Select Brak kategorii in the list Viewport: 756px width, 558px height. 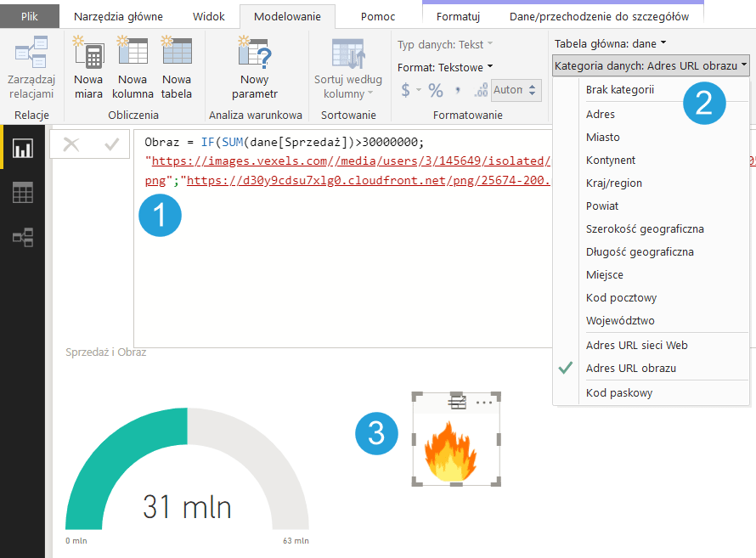point(619,89)
